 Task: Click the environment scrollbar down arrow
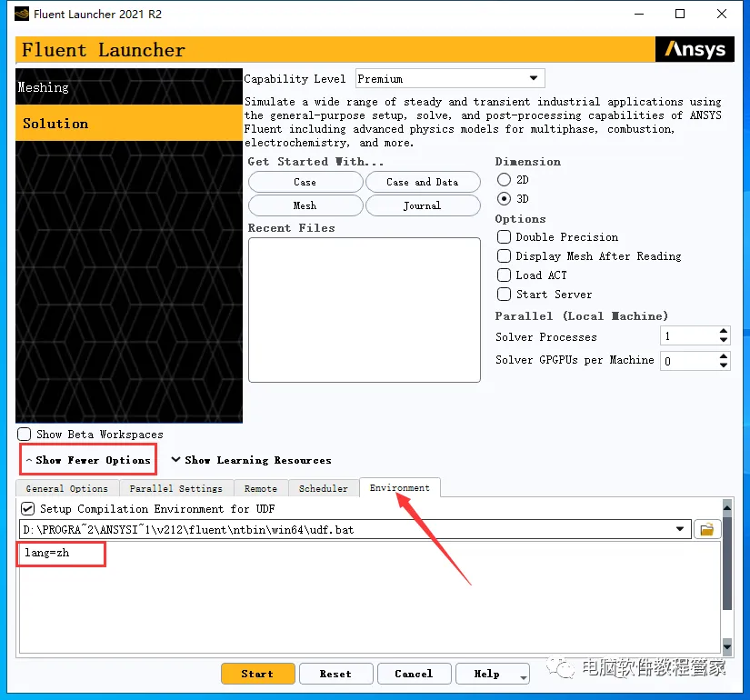(x=727, y=646)
